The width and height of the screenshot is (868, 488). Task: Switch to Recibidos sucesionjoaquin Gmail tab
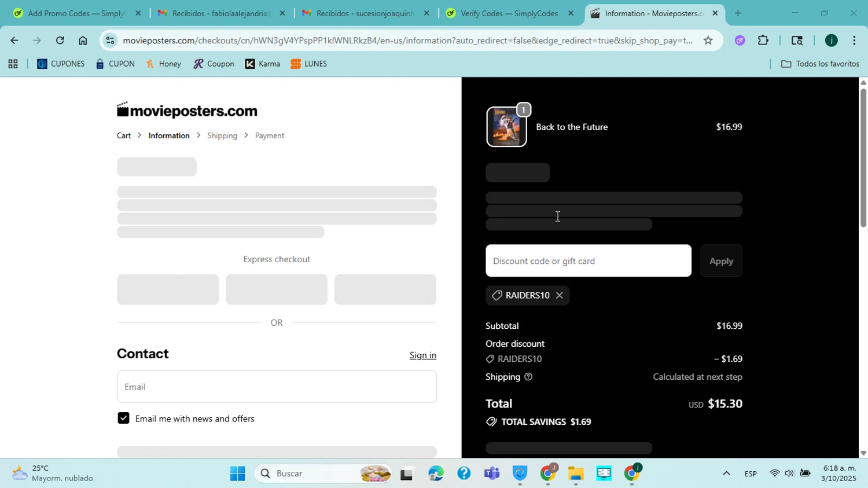point(366,13)
